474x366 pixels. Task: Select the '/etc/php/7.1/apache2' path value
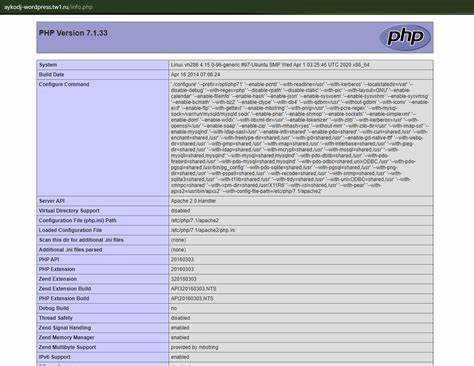pyautogui.click(x=195, y=220)
